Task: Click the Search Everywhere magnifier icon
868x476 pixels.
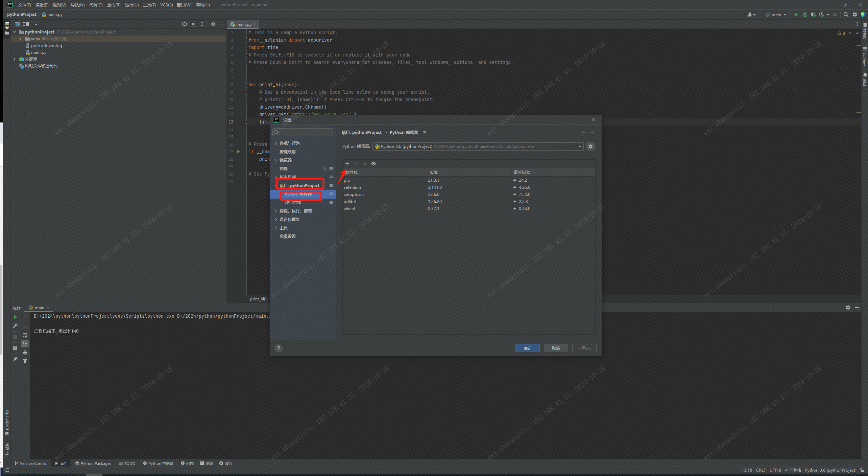Action: click(x=846, y=15)
